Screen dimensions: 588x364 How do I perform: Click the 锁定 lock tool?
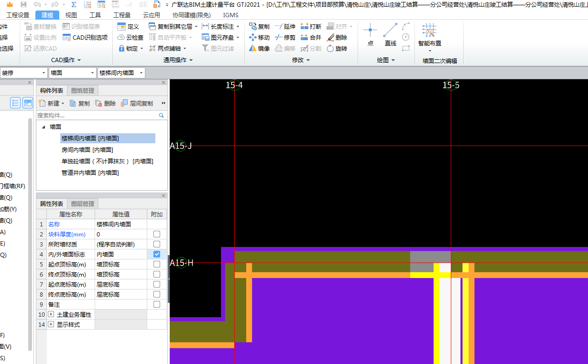coord(128,48)
